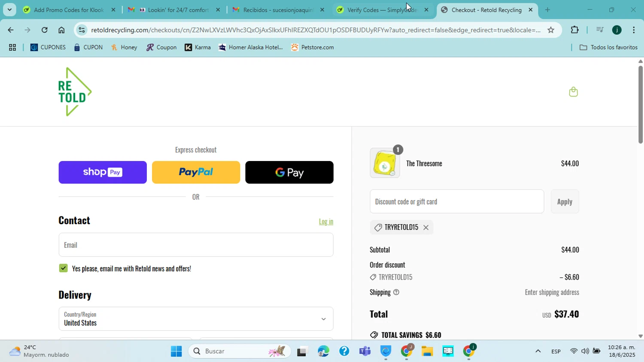Go to browser home page
The width and height of the screenshot is (644, 362).
pyautogui.click(x=61, y=30)
